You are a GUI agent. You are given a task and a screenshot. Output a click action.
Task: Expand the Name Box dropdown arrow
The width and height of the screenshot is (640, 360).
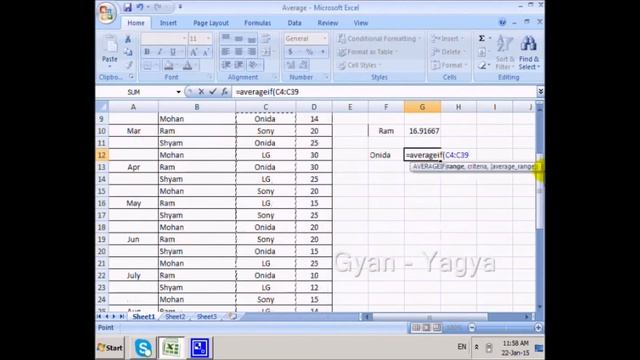pyautogui.click(x=178, y=92)
